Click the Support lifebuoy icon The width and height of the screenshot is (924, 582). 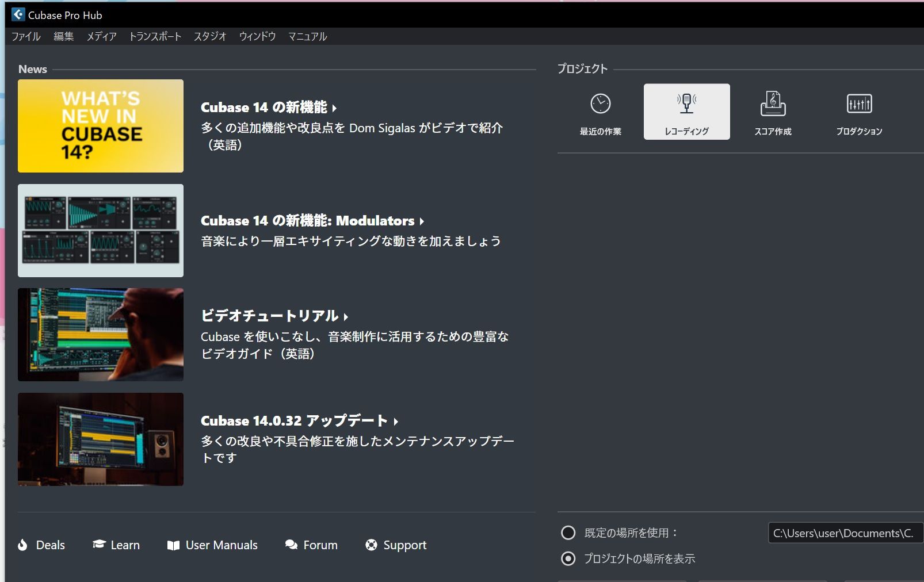tap(371, 545)
